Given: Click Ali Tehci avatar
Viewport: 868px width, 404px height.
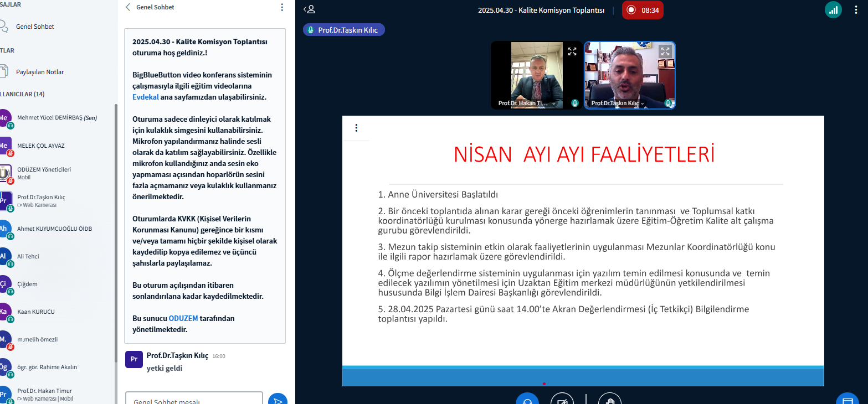Looking at the screenshot, I should (4, 256).
